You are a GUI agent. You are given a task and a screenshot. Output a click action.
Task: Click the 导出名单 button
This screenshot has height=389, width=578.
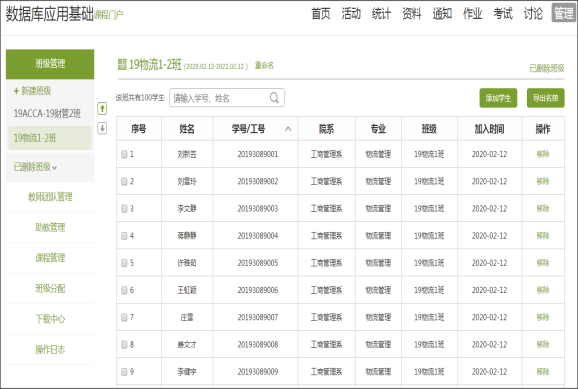546,98
